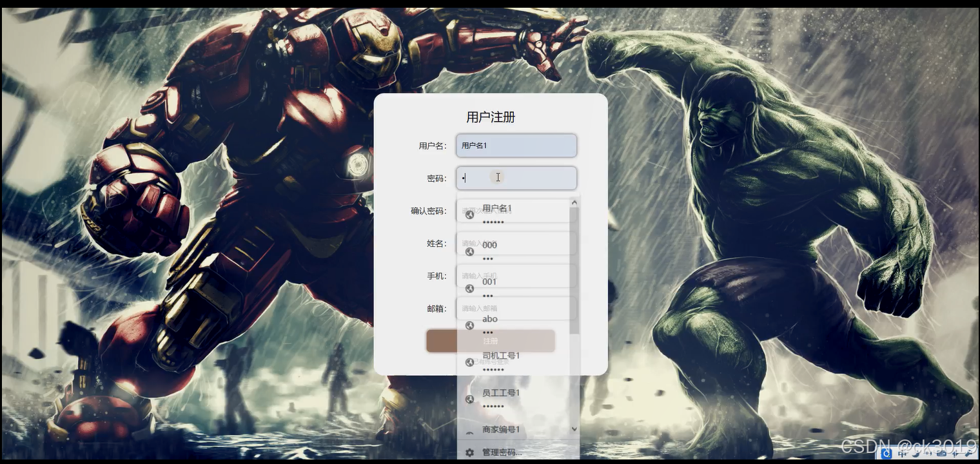Click the 邮箱 input field

tap(516, 308)
